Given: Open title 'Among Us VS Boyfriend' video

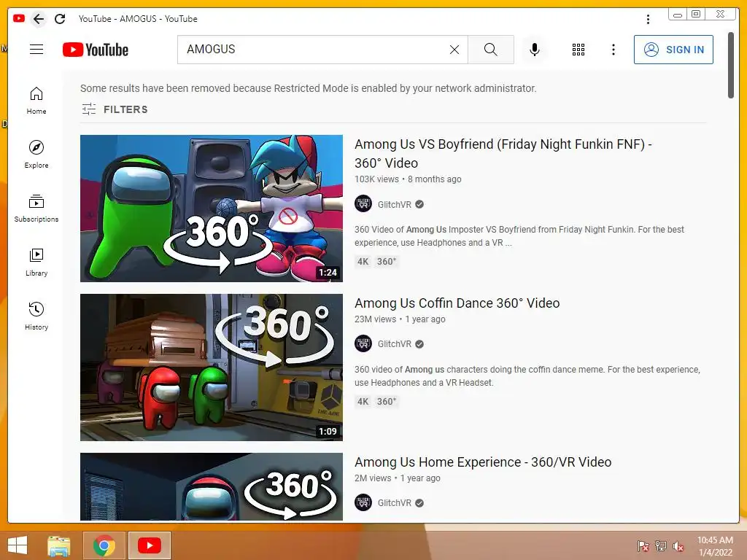Looking at the screenshot, I should pos(503,153).
